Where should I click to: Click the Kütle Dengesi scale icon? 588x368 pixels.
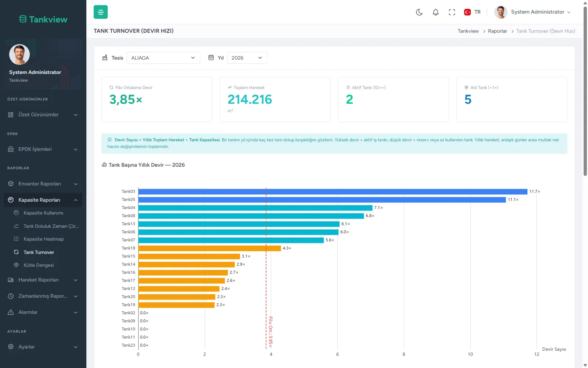16,265
